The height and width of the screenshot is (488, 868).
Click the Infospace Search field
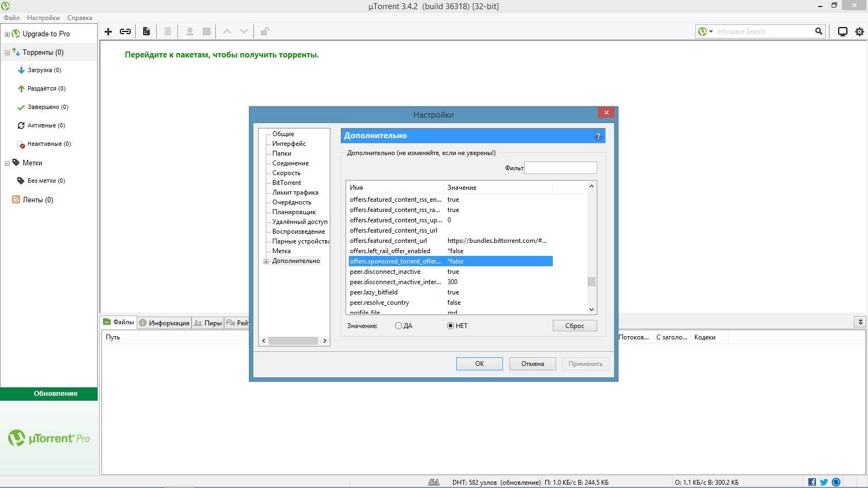tap(764, 31)
